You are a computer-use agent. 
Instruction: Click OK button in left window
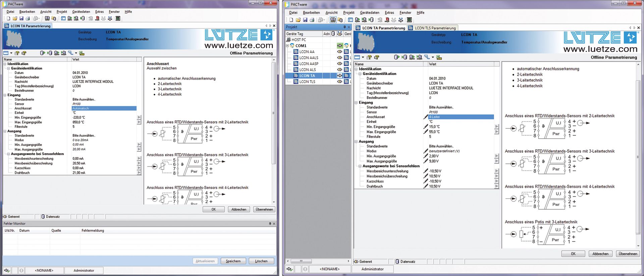pyautogui.click(x=214, y=209)
